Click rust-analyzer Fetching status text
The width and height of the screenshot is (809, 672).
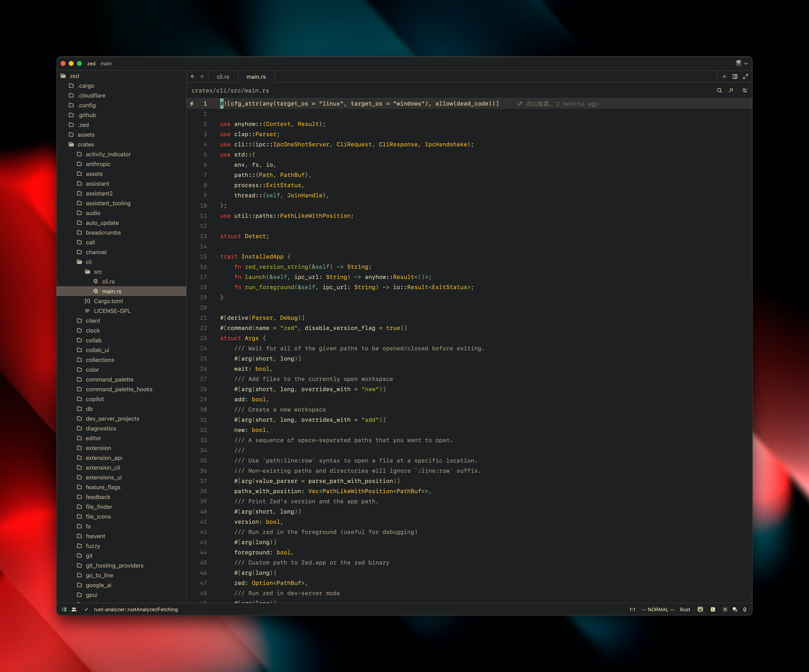point(136,609)
